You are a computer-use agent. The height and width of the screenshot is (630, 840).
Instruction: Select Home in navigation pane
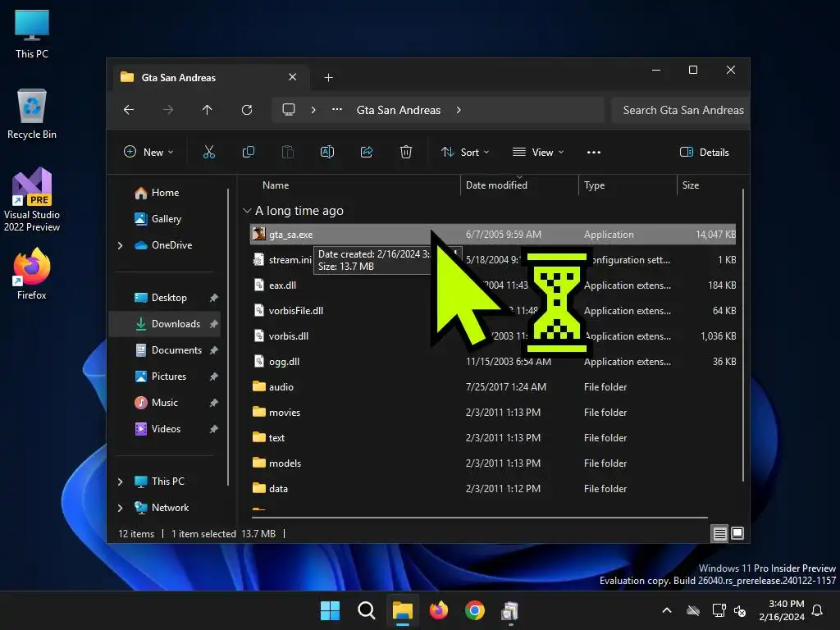[165, 193]
